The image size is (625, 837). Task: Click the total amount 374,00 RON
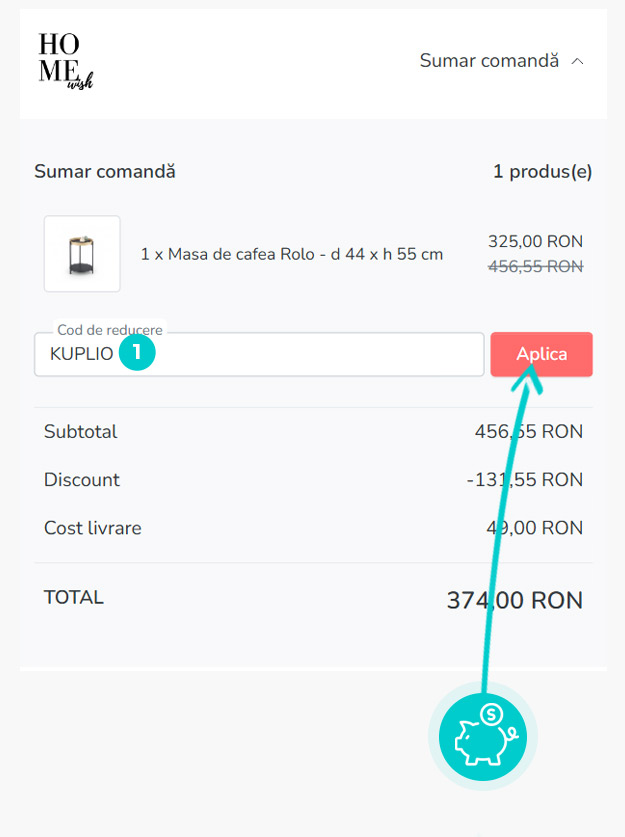tap(514, 600)
